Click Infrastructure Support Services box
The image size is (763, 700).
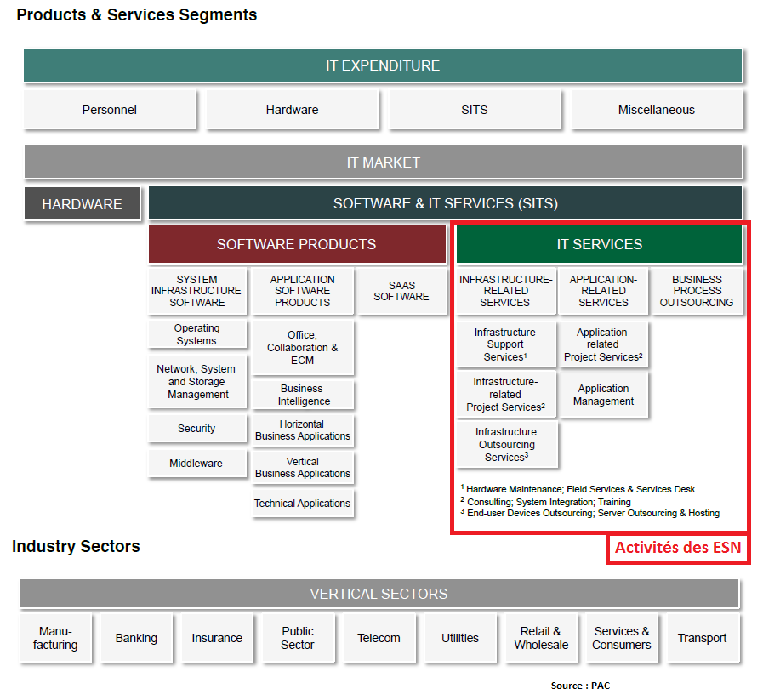pyautogui.click(x=505, y=344)
